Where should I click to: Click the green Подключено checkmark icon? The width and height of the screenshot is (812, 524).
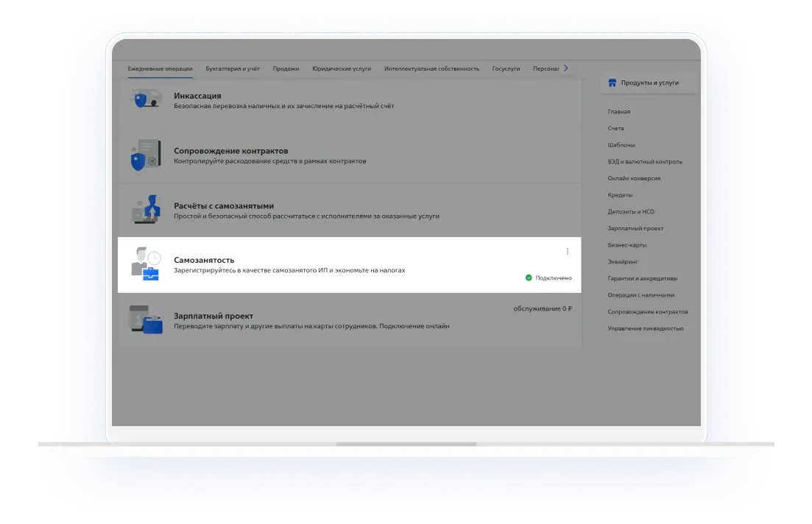[x=529, y=277]
